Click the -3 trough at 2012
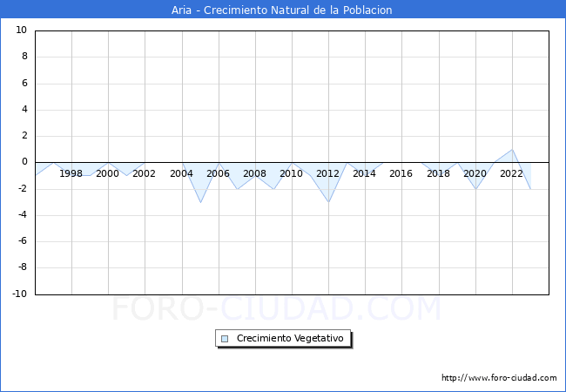 328,201
